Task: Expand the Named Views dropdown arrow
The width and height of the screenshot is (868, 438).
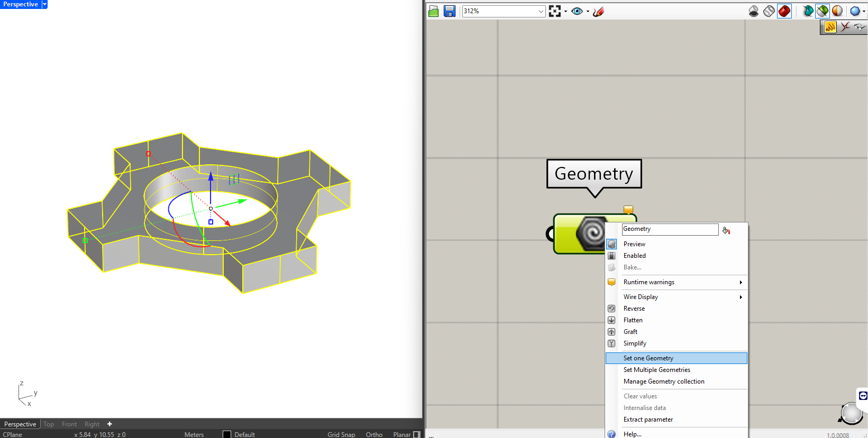Action: click(x=588, y=11)
